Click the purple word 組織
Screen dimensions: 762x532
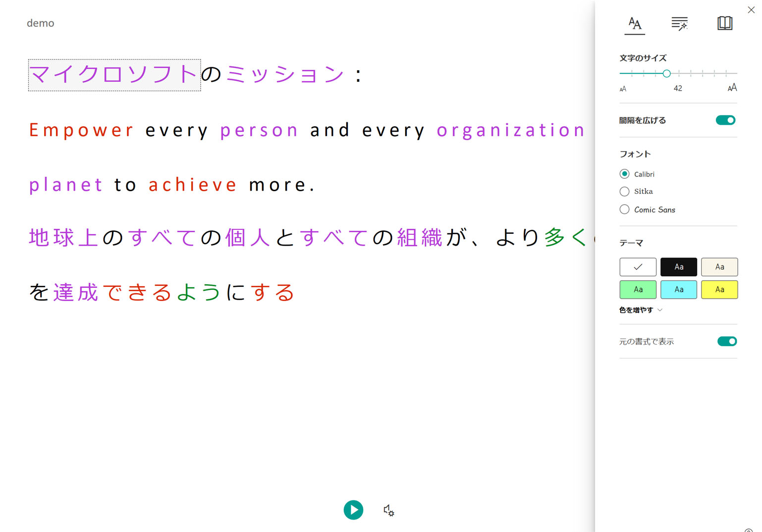(x=419, y=237)
